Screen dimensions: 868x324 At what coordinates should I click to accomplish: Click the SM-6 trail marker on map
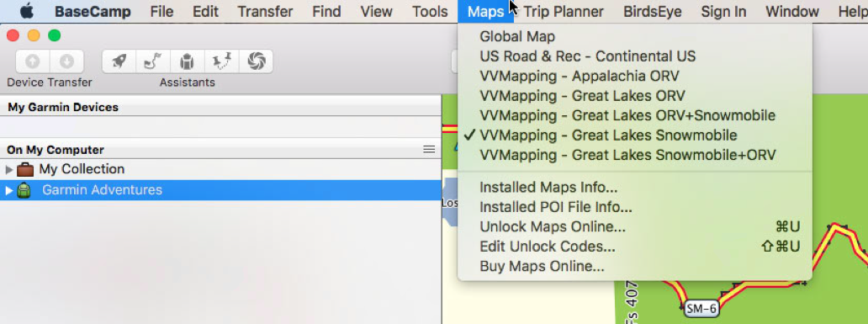701,309
